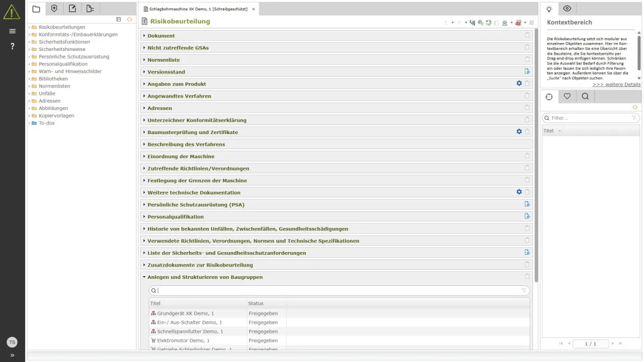Toggle the heart favorites filter in the right panel
Screen dimensions: 644x362
[x=568, y=96]
